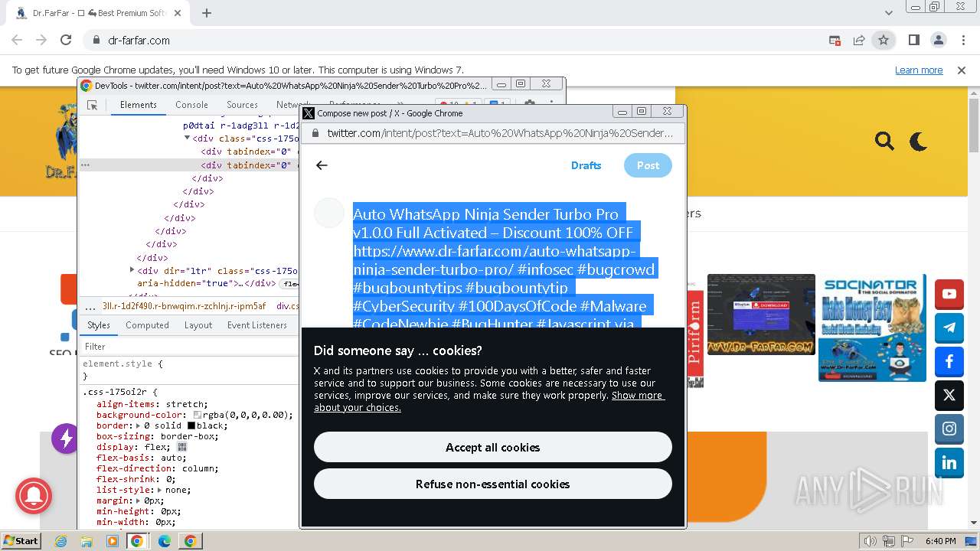Open Windows Explorer folder in taskbar

click(87, 541)
